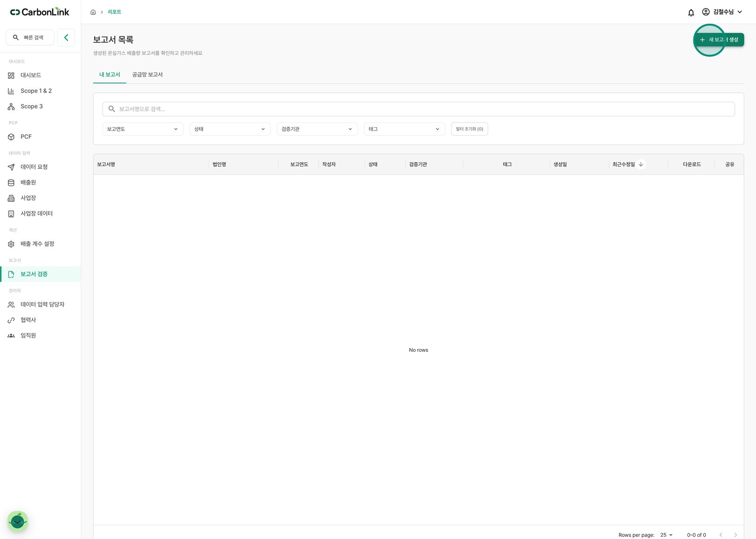
Task: Open the green mascot chat helper
Action: (18, 521)
